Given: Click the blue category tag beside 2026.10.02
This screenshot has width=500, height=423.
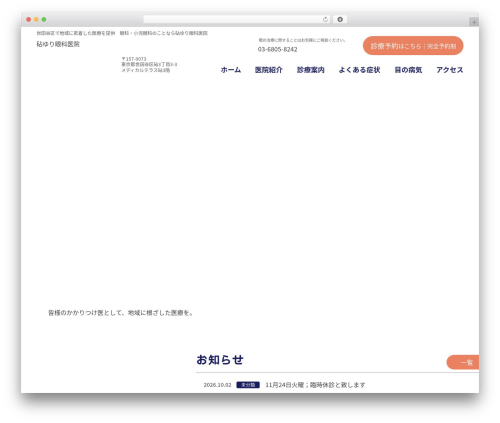Looking at the screenshot, I should pyautogui.click(x=248, y=385).
